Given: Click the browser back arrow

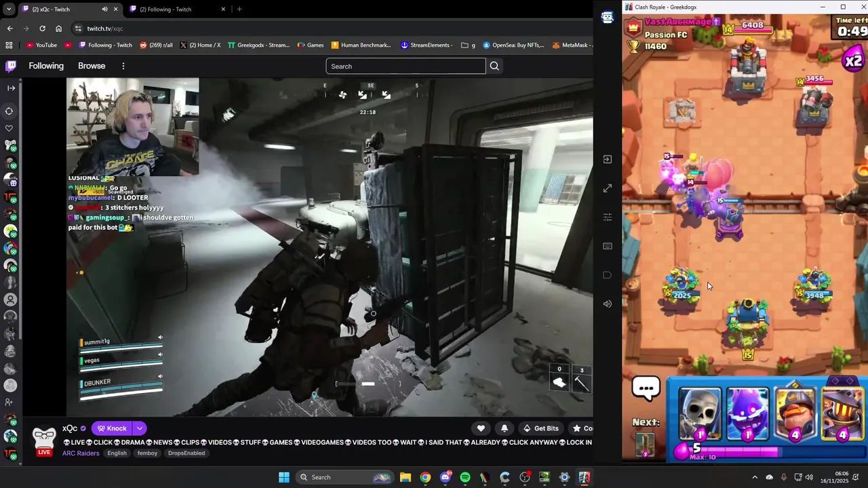Looking at the screenshot, I should (x=9, y=28).
